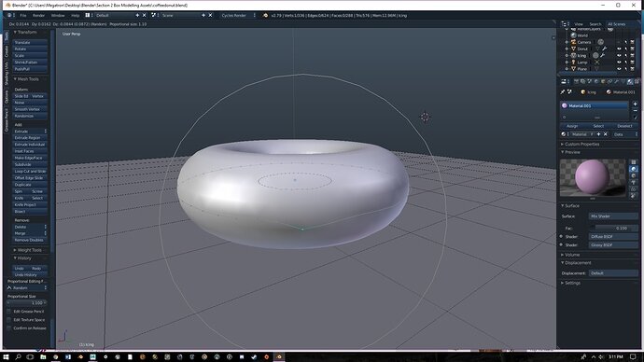
Task: Add a new material slot with plus
Action: tap(635, 104)
